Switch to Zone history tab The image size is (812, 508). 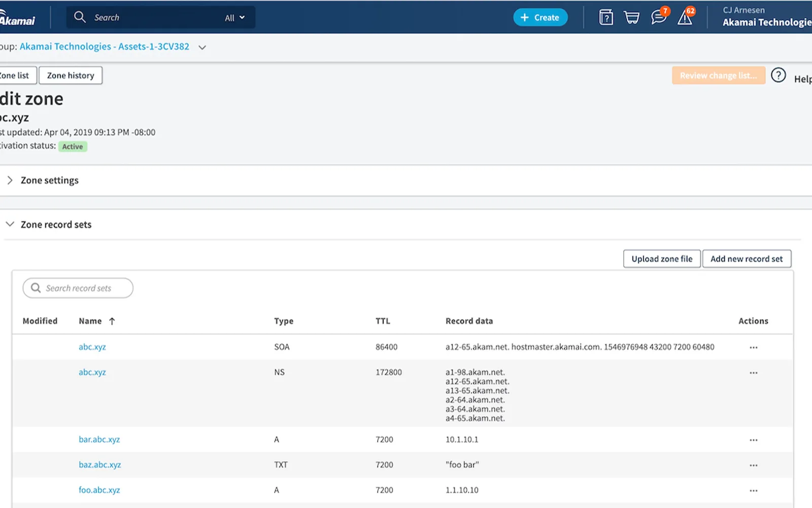[71, 75]
